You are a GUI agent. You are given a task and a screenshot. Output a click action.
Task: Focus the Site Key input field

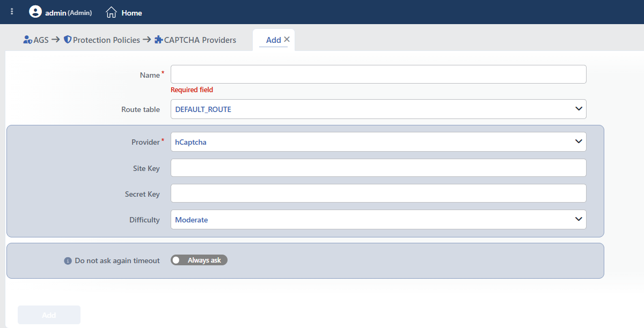[378, 168]
